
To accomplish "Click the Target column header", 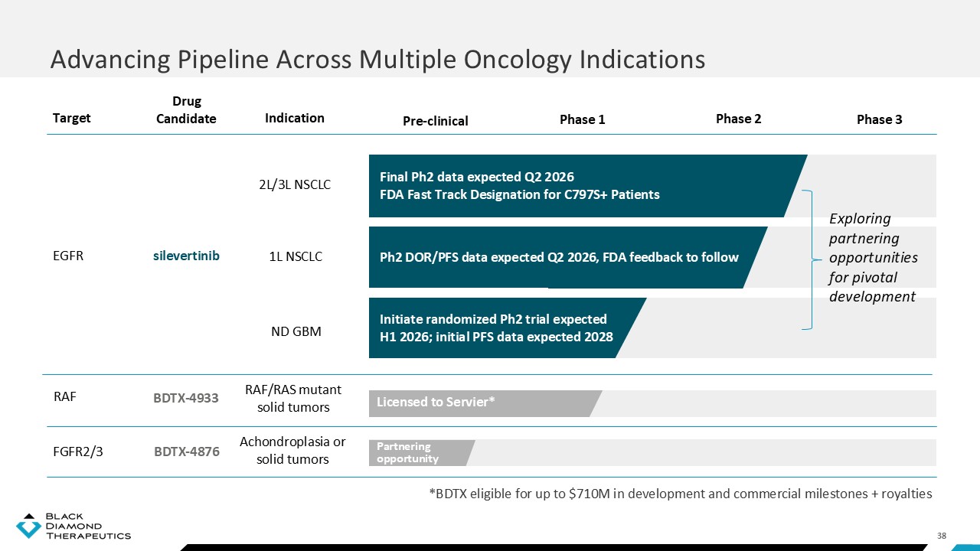I will (x=71, y=118).
